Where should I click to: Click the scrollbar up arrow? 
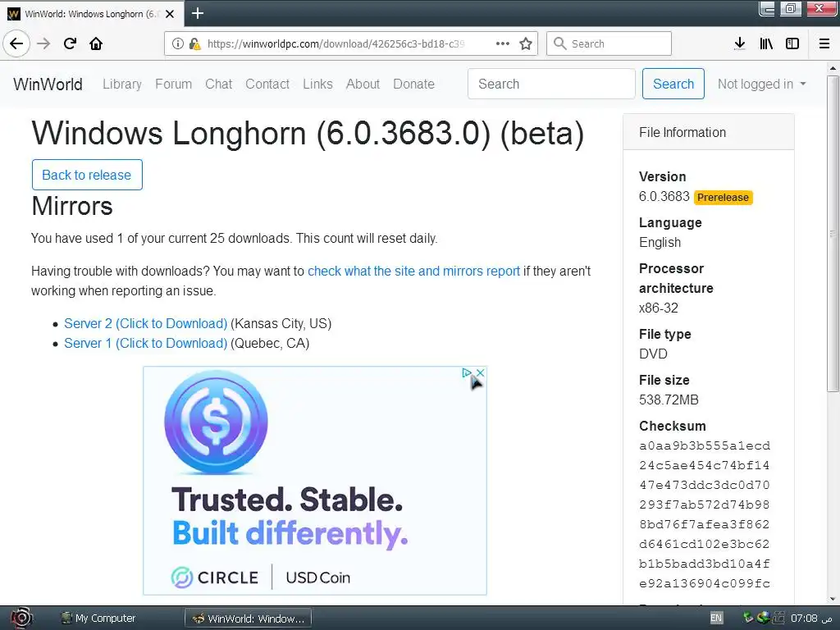[833, 69]
